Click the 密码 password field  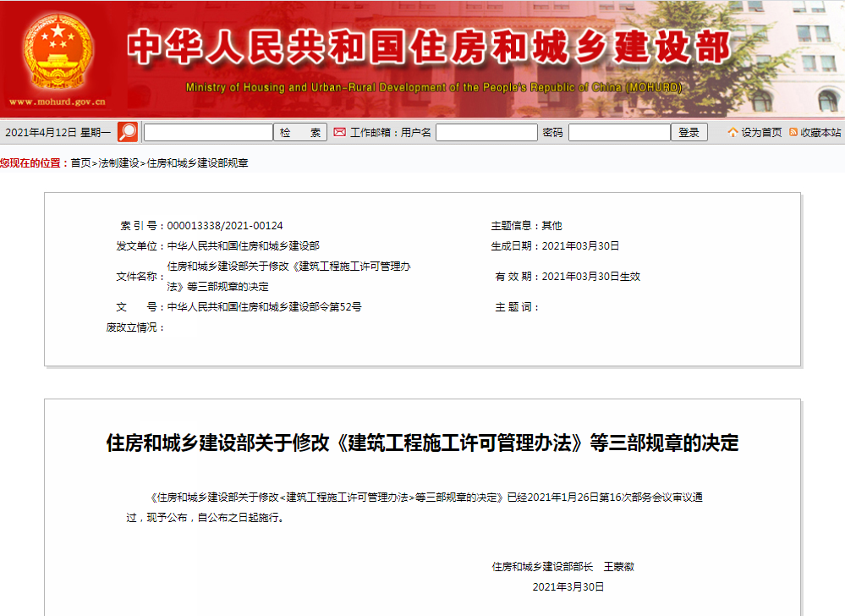point(618,132)
